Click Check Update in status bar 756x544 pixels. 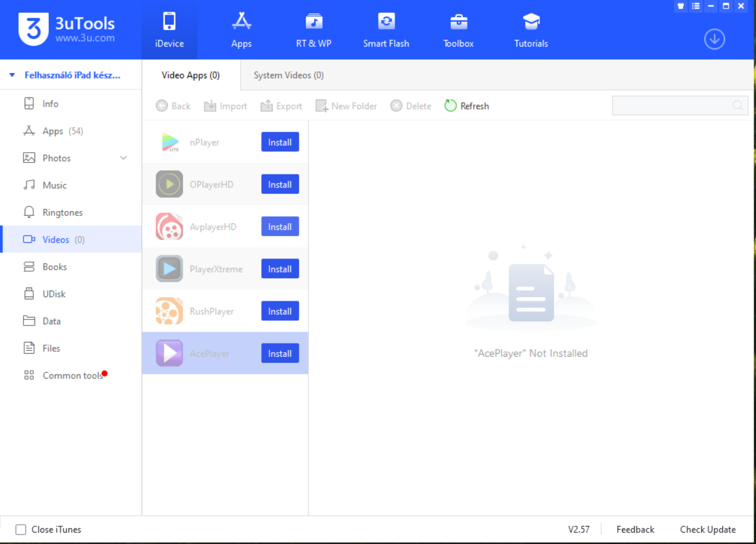708,530
